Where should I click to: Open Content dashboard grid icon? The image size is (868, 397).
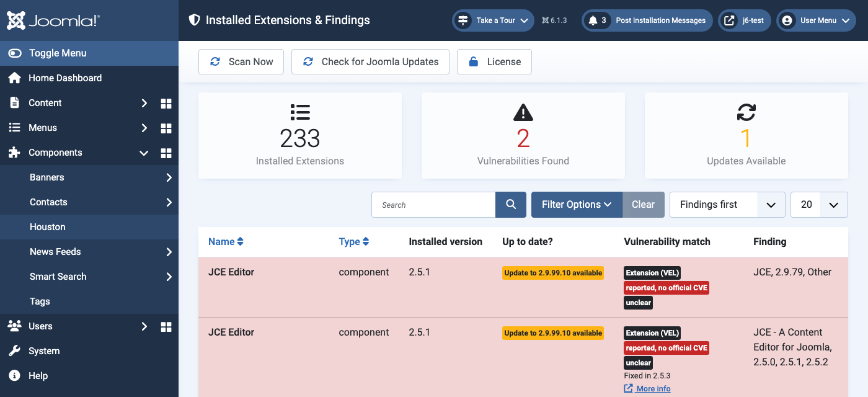coord(166,103)
